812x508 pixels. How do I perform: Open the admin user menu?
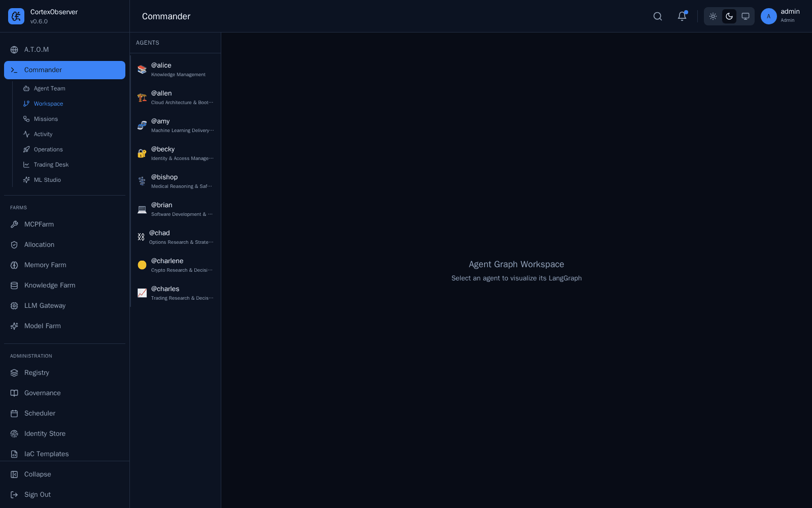pyautogui.click(x=781, y=16)
